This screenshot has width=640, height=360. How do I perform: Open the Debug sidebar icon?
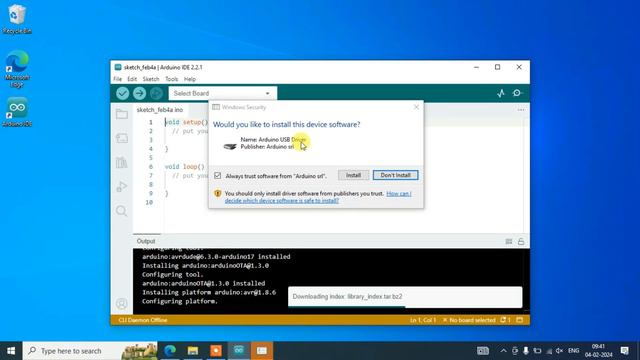pos(122,187)
